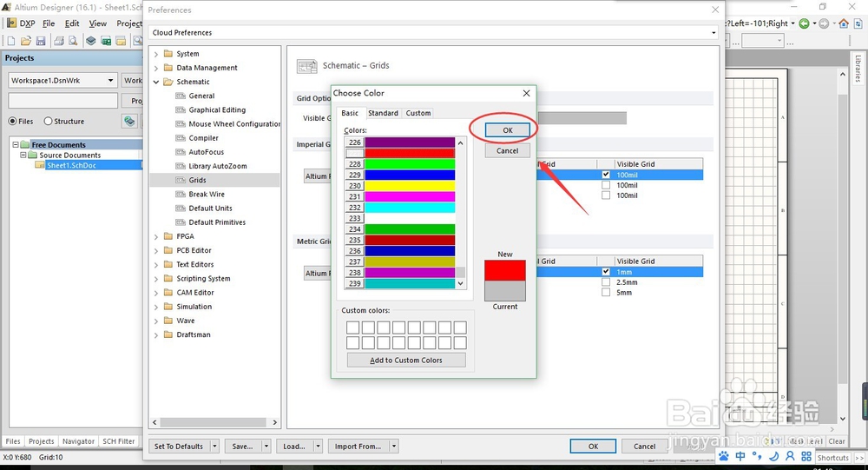Select the Files radio button

[x=12, y=121]
